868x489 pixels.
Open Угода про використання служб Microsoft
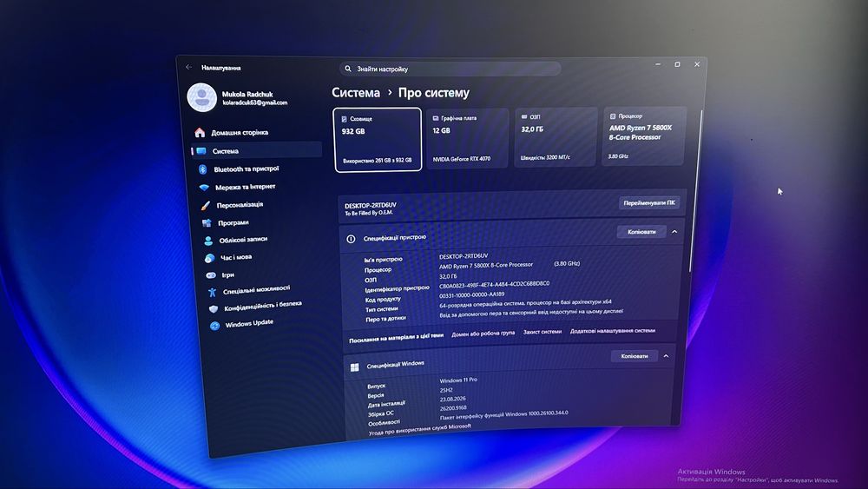tap(419, 429)
